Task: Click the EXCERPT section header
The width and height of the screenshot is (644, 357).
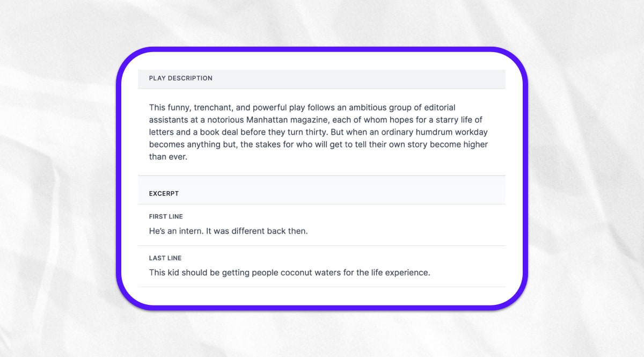Action: (164, 193)
